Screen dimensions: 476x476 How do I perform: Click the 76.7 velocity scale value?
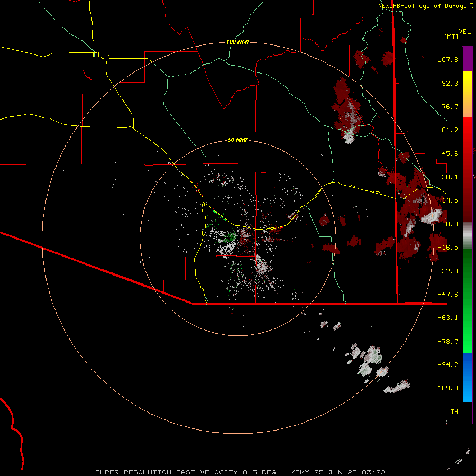(x=450, y=106)
